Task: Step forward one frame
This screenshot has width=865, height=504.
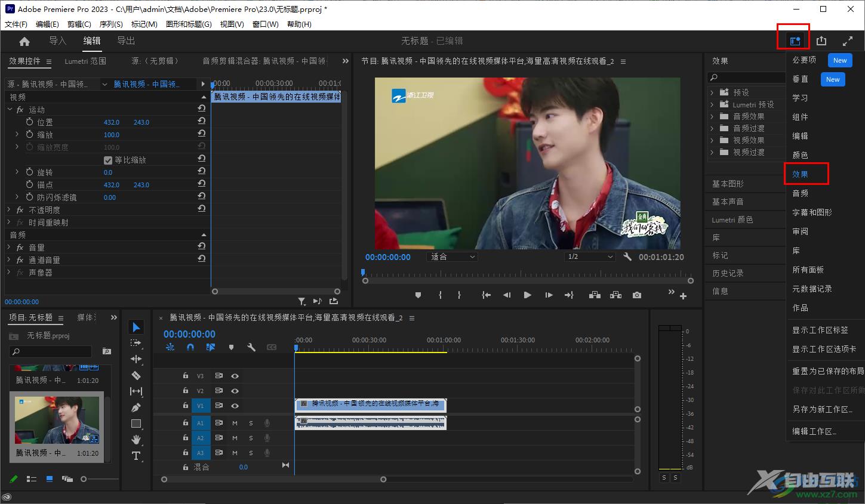Action: pos(549,295)
